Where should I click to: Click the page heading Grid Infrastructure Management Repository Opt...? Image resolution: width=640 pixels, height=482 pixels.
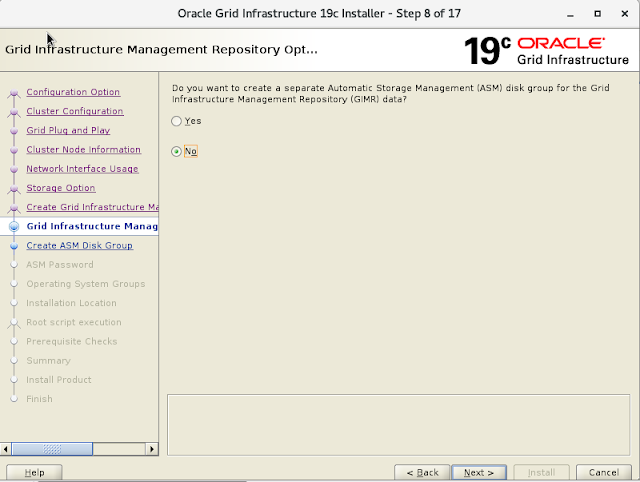tap(161, 49)
